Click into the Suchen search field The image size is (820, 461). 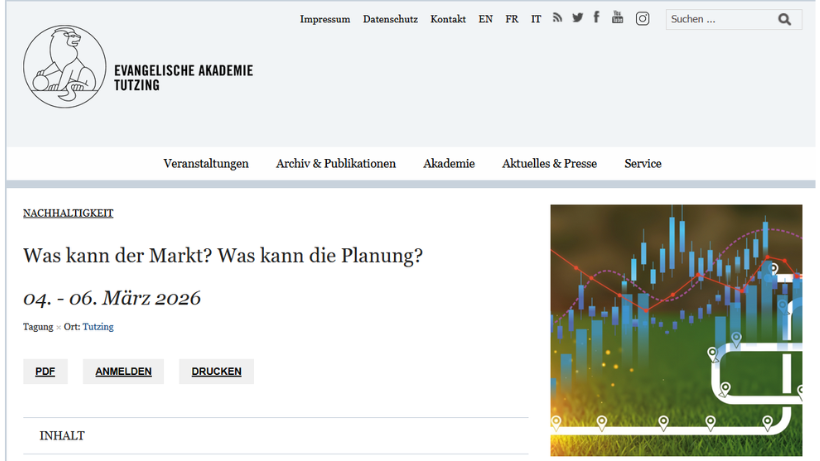point(717,19)
